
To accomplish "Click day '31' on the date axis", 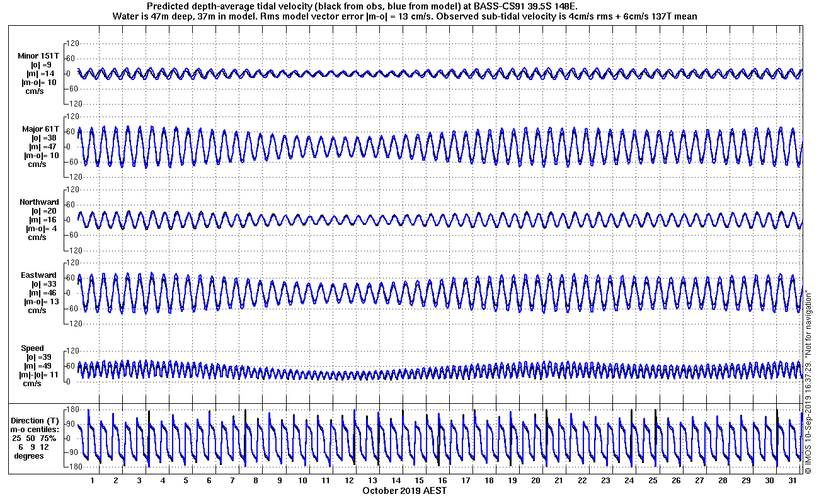I will (x=793, y=481).
